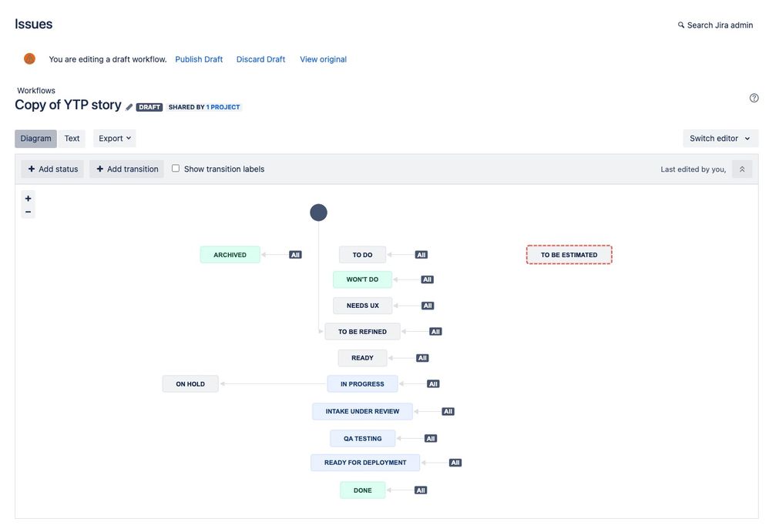769x532 pixels.
Task: Open the help question mark icon
Action: point(754,98)
